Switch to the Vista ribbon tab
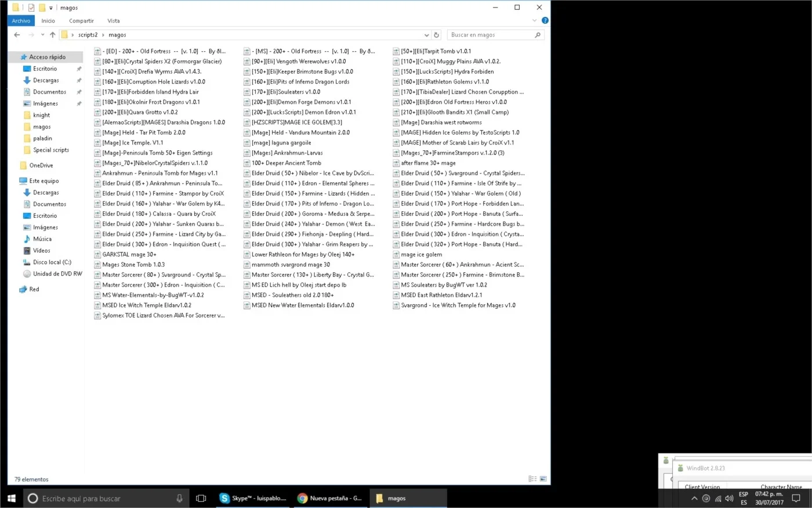The height and width of the screenshot is (508, 812). pos(114,20)
